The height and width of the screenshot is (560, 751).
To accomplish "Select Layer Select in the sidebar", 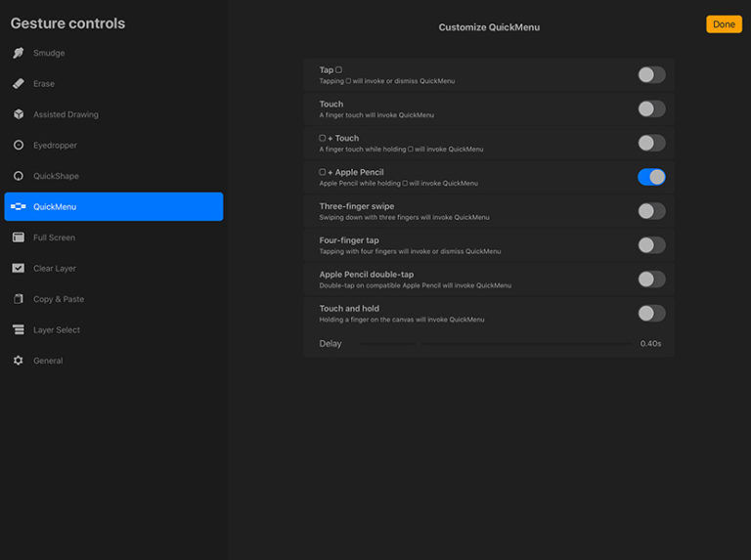I will point(113,329).
